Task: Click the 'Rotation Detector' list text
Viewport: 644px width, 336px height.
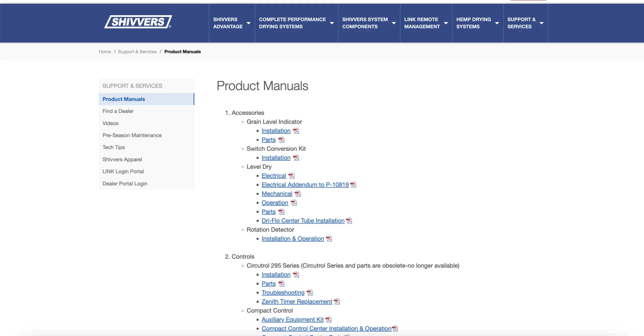Action: pos(270,230)
